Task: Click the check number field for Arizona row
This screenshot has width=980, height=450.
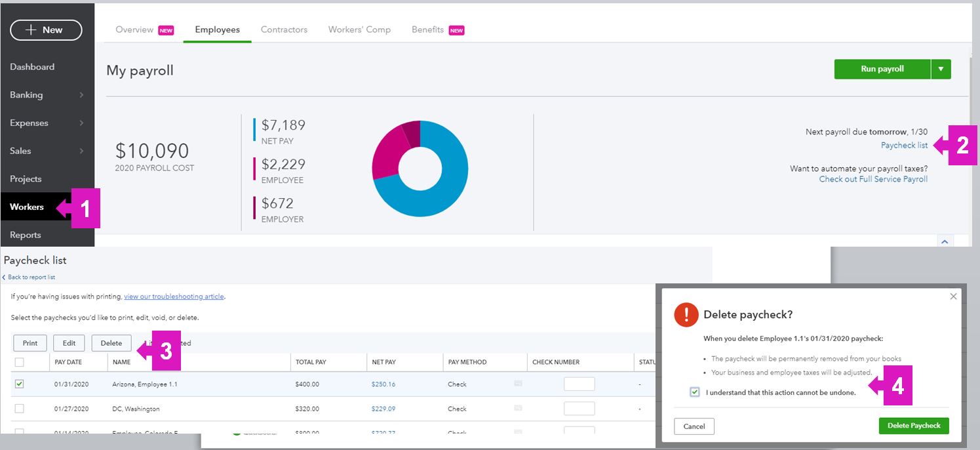Action: 579,384
